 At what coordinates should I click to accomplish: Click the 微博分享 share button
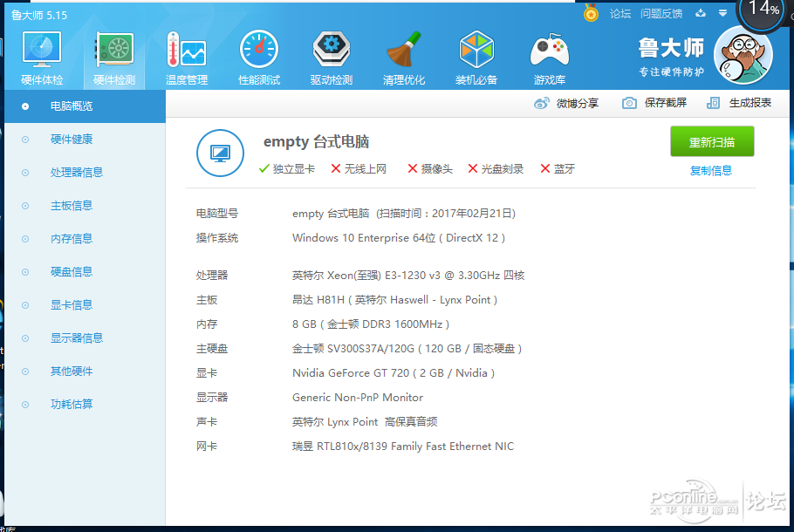point(566,103)
